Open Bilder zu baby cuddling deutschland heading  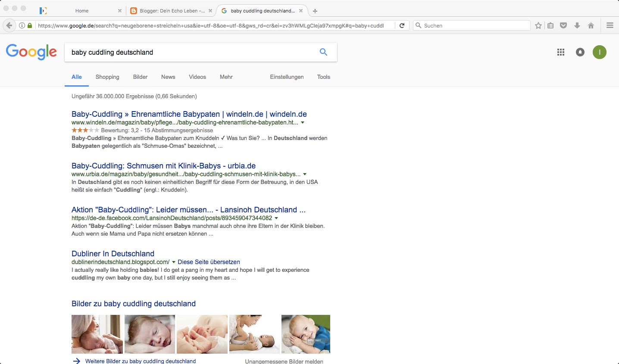coord(134,304)
